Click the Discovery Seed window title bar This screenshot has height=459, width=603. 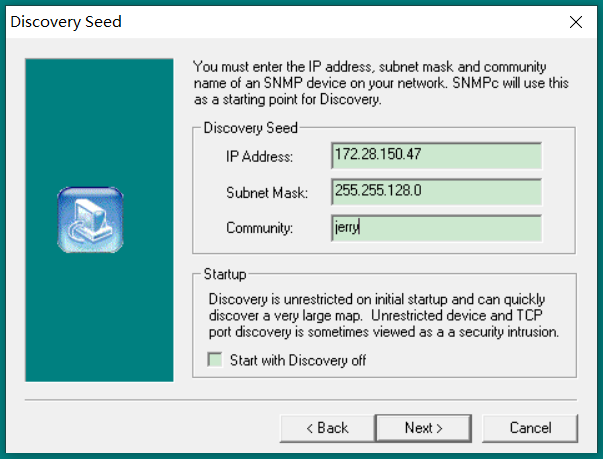[x=280, y=21]
